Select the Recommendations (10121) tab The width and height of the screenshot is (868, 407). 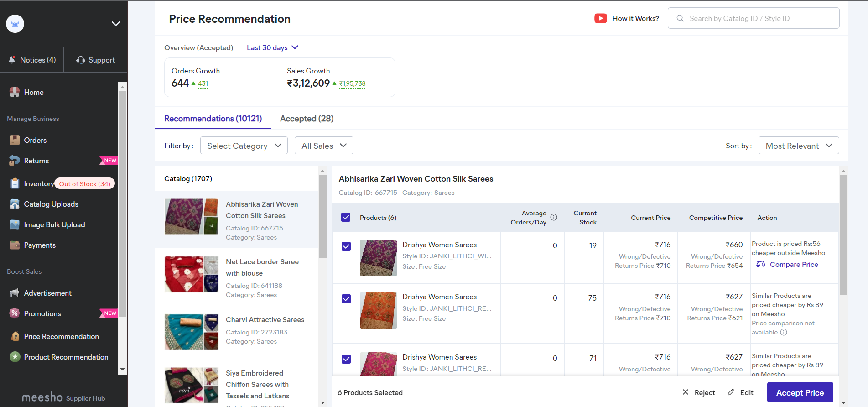(x=213, y=119)
